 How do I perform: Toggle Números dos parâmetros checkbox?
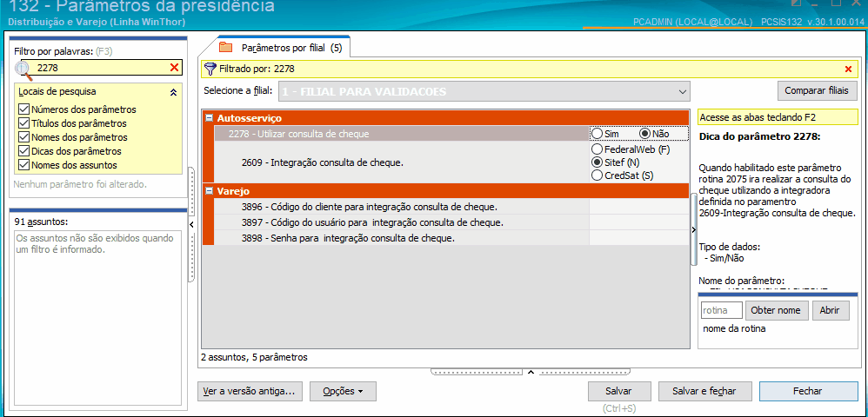pyautogui.click(x=23, y=109)
